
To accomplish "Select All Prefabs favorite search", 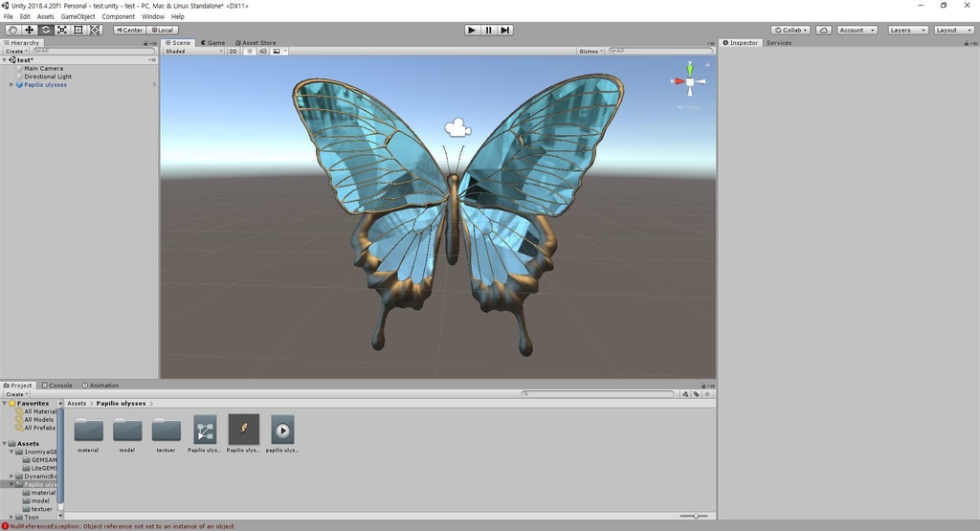I will click(39, 428).
